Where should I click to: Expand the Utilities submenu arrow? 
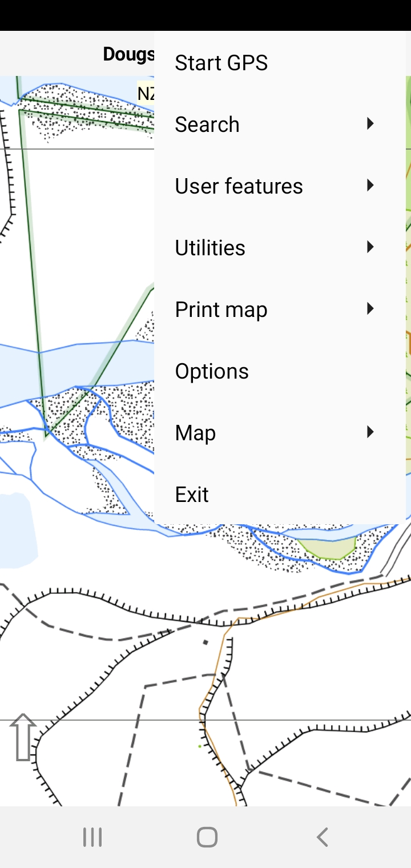pyautogui.click(x=370, y=247)
